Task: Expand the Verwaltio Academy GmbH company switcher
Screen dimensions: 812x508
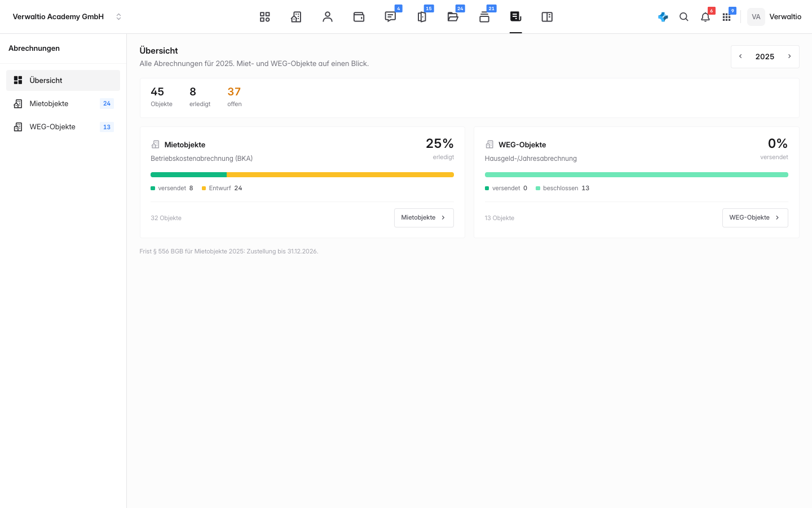Action: coord(67,17)
